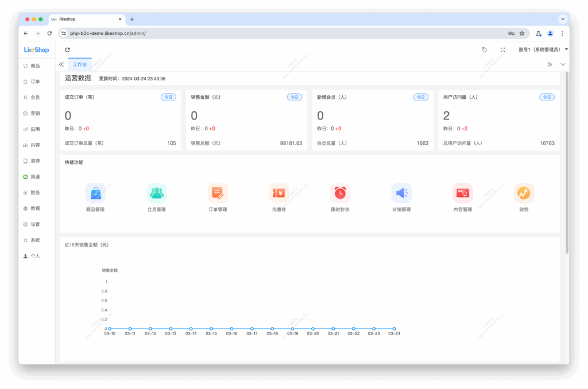588x389 pixels.
Task: Open 商品管理 from the quick functions
Action: [x=95, y=192]
